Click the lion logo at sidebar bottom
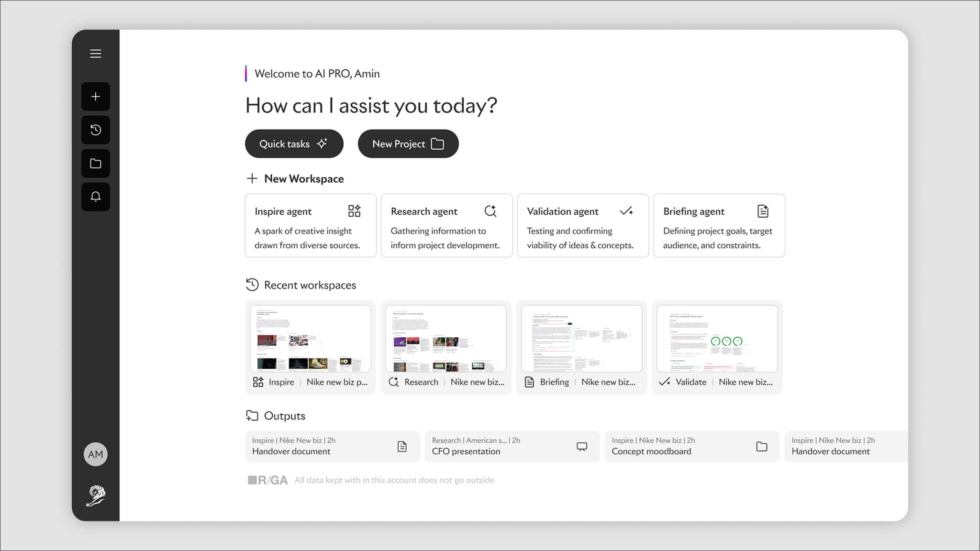 (96, 496)
